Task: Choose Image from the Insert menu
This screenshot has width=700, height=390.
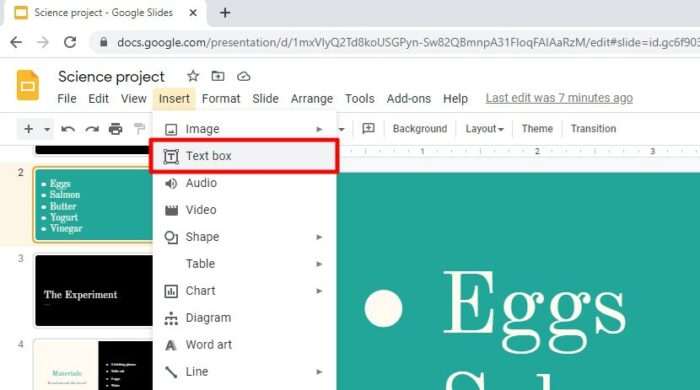Action: pos(244,129)
